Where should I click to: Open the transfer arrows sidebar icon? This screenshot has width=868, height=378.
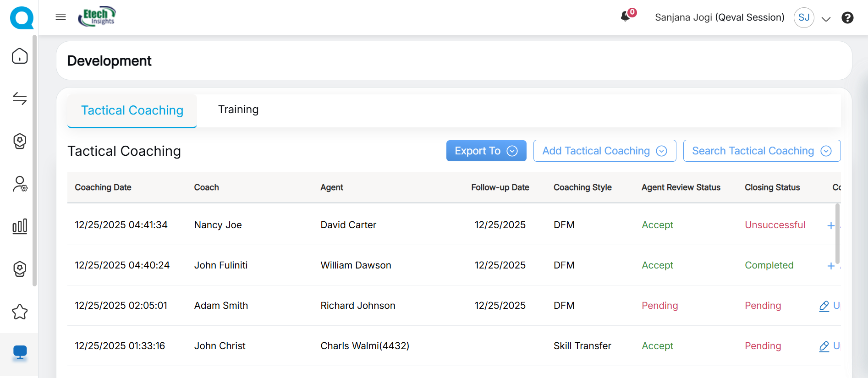coord(20,98)
